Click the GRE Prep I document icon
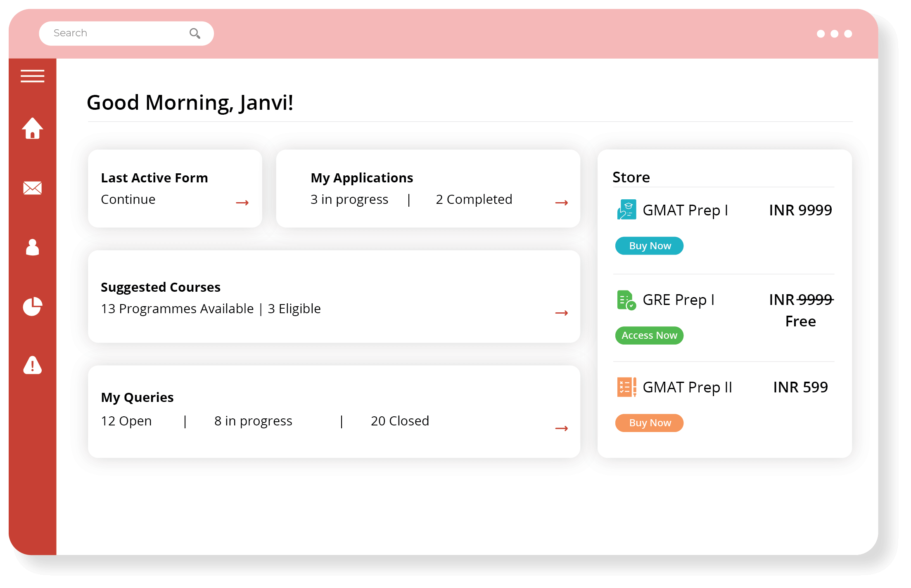Viewport: 911px width, 588px height. [x=626, y=300]
